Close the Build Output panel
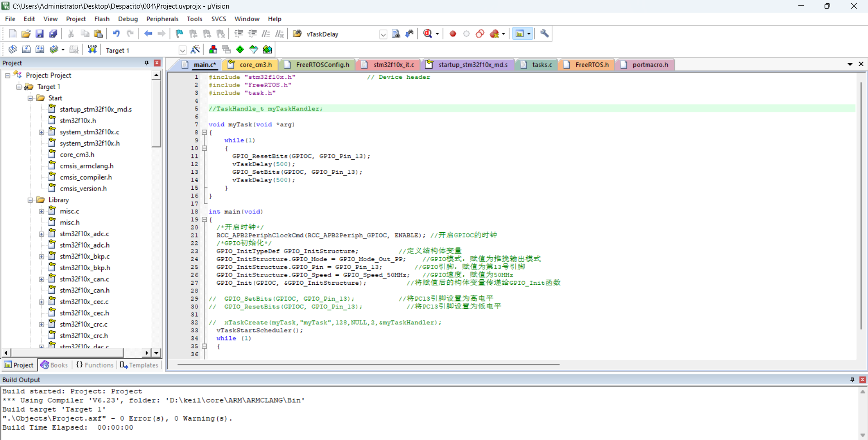Image resolution: width=868 pixels, height=440 pixels. pos(863,380)
